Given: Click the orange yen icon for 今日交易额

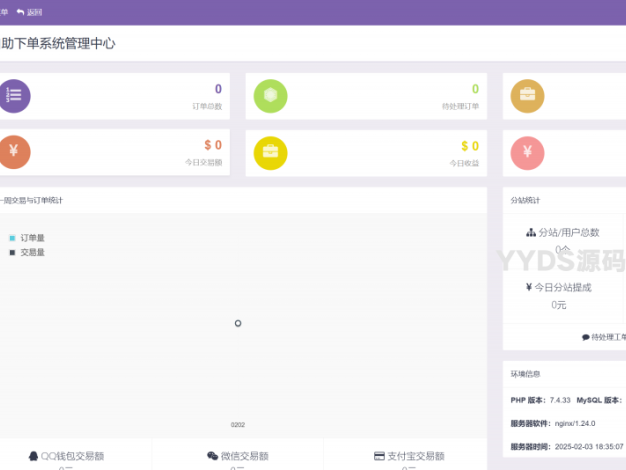Looking at the screenshot, I should click(x=14, y=152).
